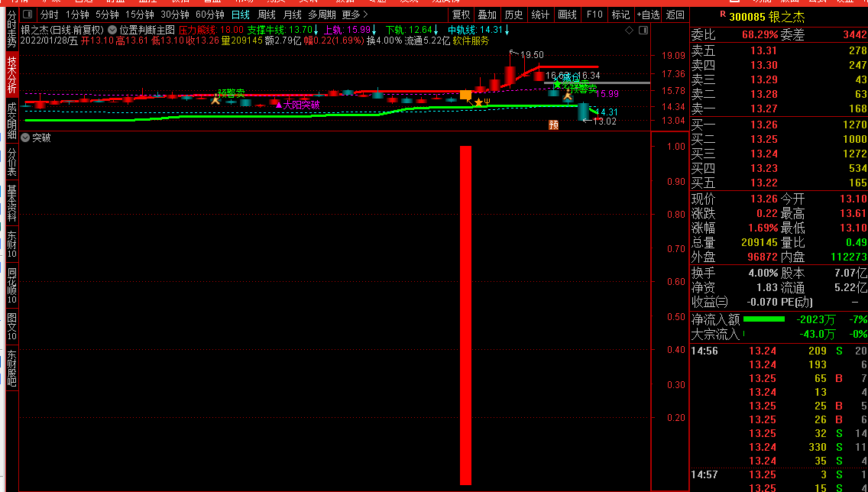
Task: Activate the 画线 drawing tool button
Action: pyautogui.click(x=568, y=15)
